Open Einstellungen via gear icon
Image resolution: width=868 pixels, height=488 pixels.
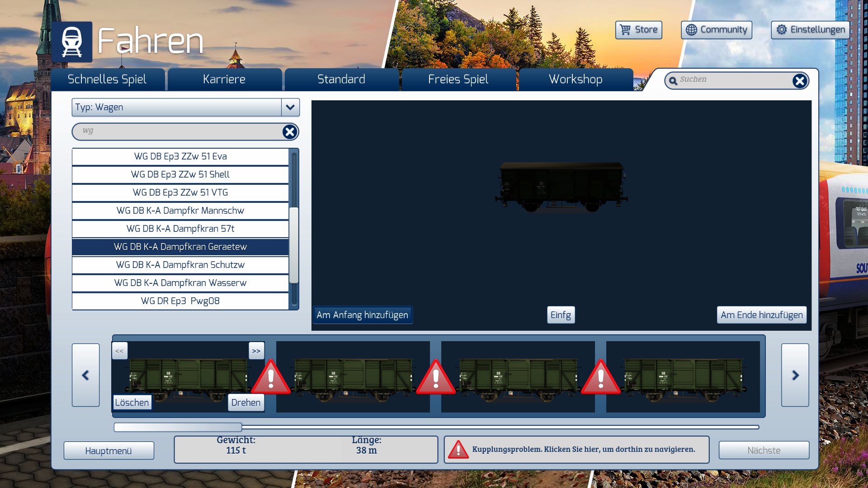click(782, 30)
